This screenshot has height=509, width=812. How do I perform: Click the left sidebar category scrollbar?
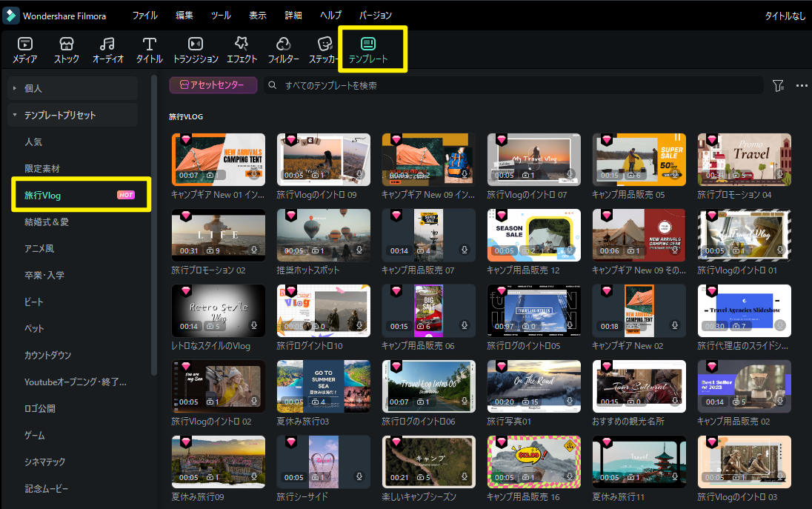[154, 222]
